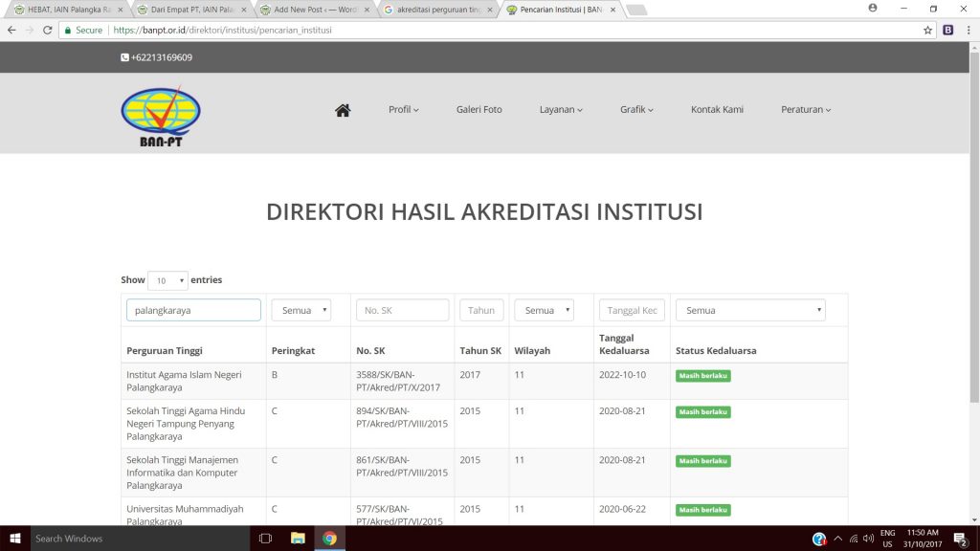Click the browser forward arrow
Screen dimensions: 980x551
pos(30,30)
